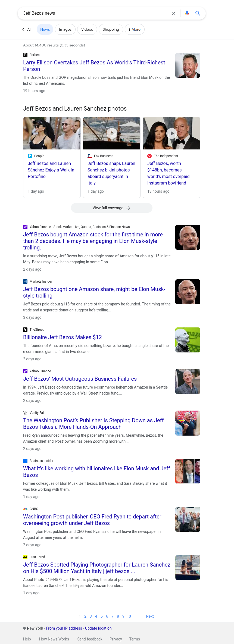Switch to the Images tab

click(x=65, y=29)
